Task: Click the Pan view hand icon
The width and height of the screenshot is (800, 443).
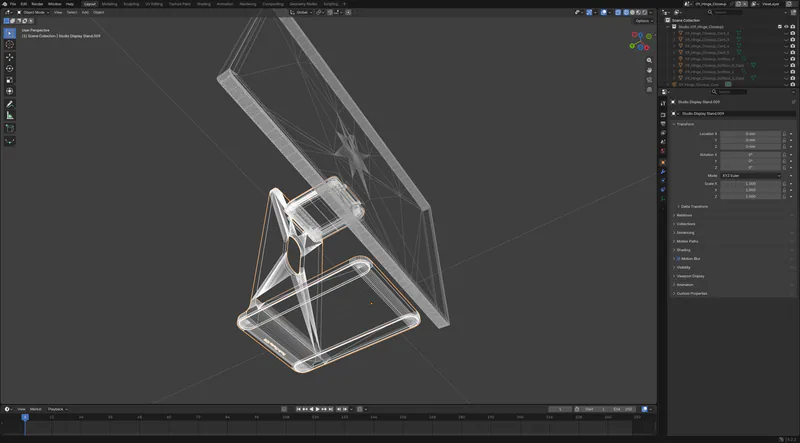Action: click(x=649, y=70)
